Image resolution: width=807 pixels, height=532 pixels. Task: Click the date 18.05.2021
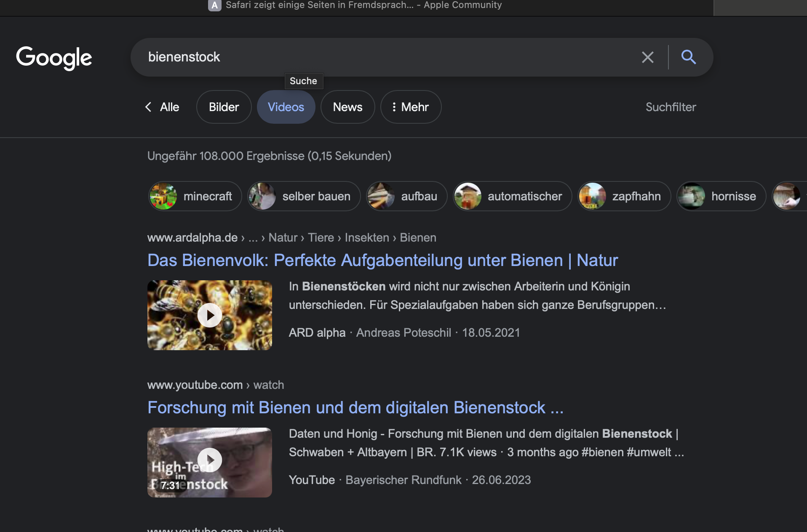[x=491, y=332]
